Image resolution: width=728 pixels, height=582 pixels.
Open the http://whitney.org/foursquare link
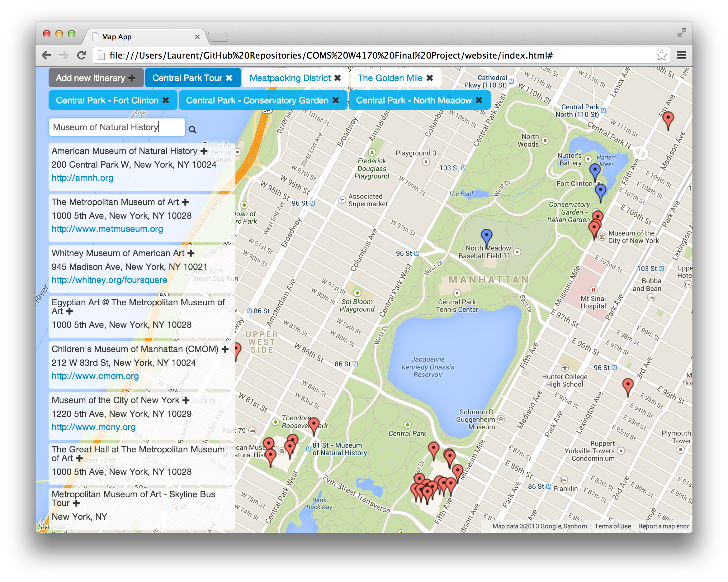coord(109,280)
